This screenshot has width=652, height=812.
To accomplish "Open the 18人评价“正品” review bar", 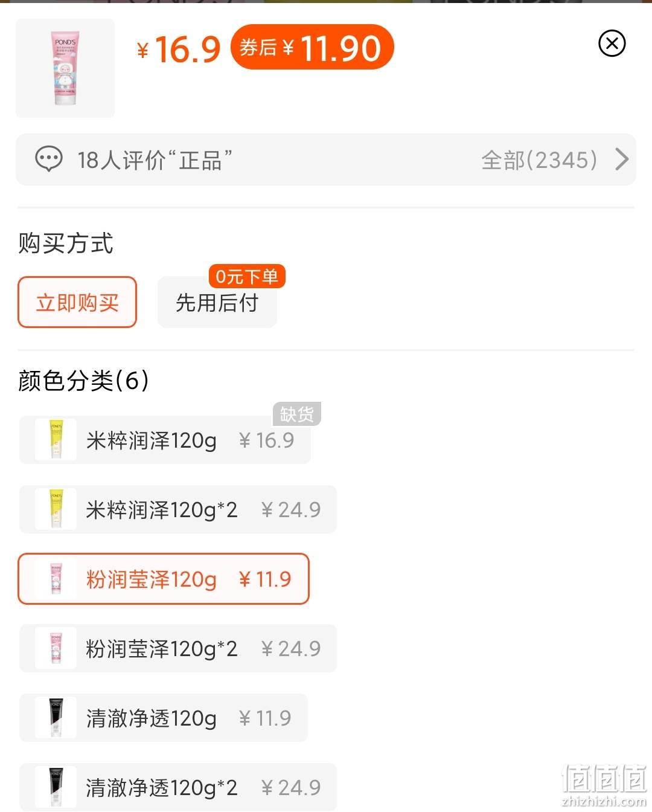I will 326,159.
